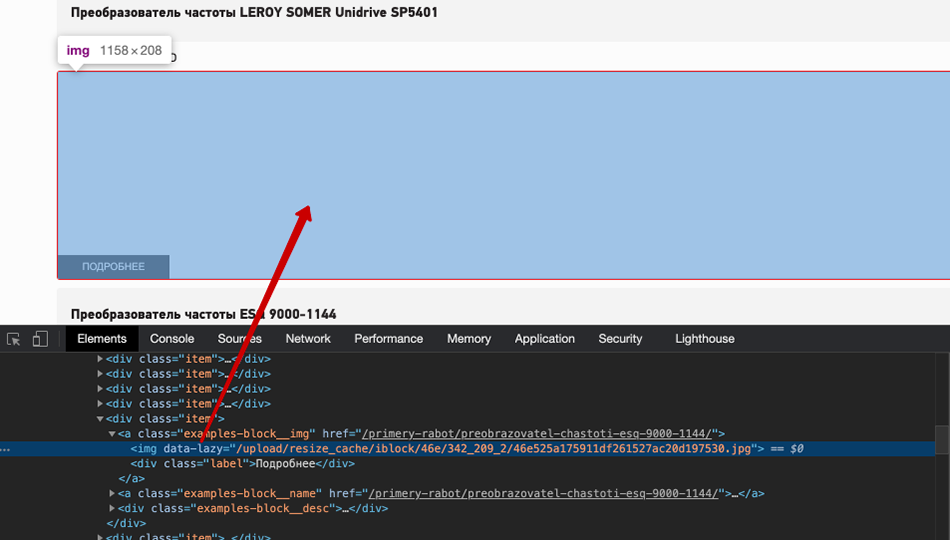Expand the examples-block__desc div node
Screen dimensions: 950x540
click(x=112, y=508)
